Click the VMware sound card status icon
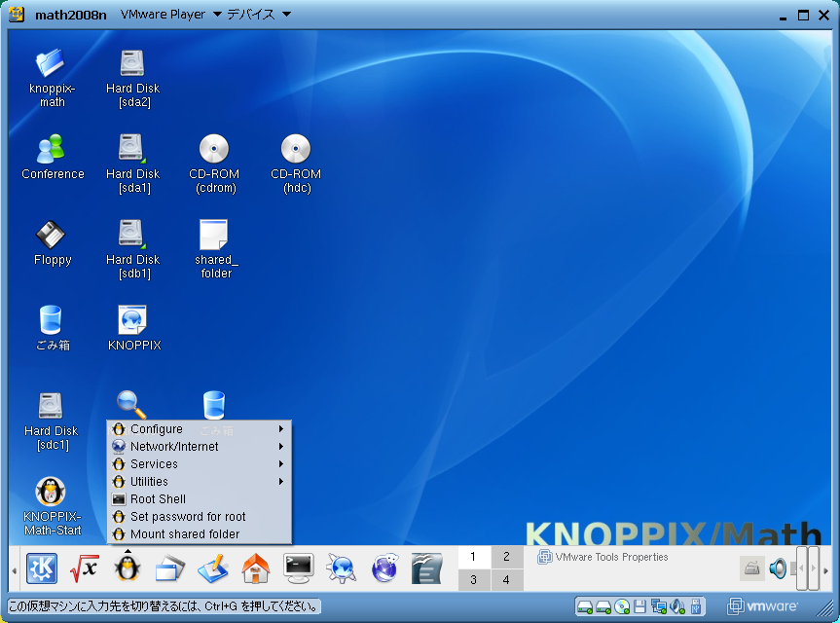This screenshot has width=840, height=623. pos(677,606)
